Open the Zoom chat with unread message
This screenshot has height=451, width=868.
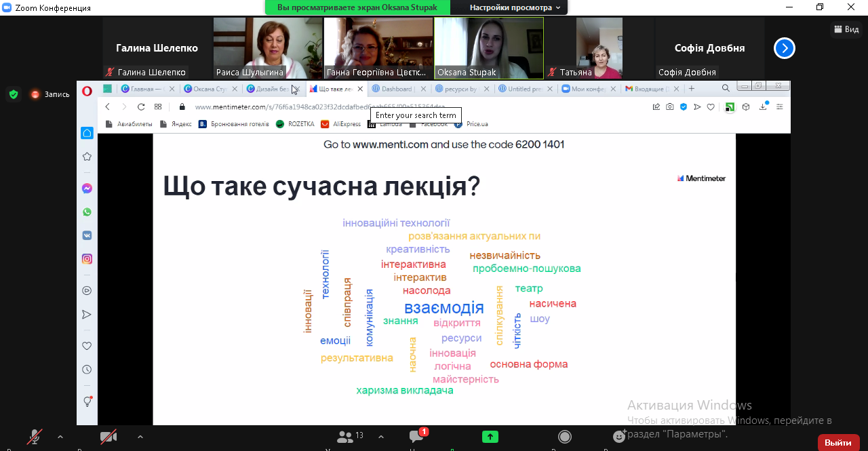(416, 436)
